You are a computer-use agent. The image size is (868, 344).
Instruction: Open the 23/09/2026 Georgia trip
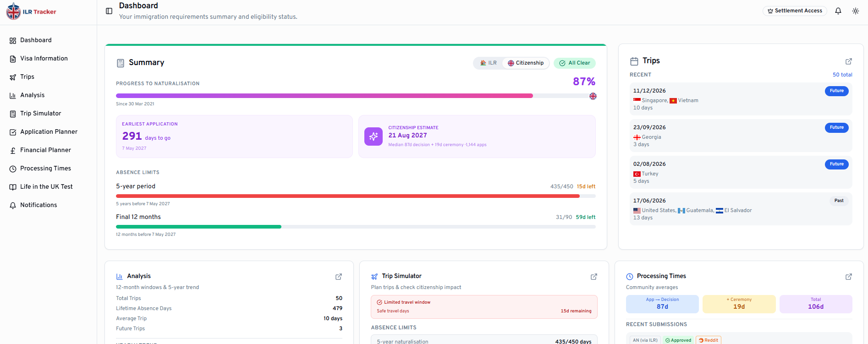point(741,136)
